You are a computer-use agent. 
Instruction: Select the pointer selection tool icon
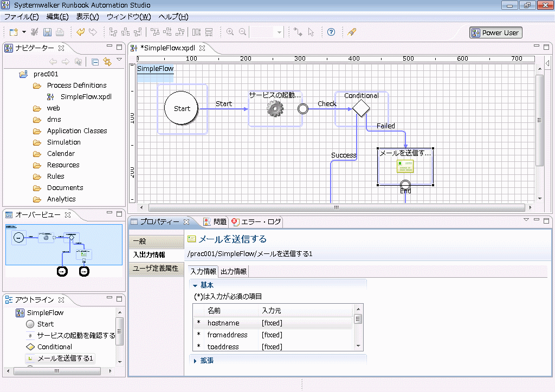coord(311,32)
